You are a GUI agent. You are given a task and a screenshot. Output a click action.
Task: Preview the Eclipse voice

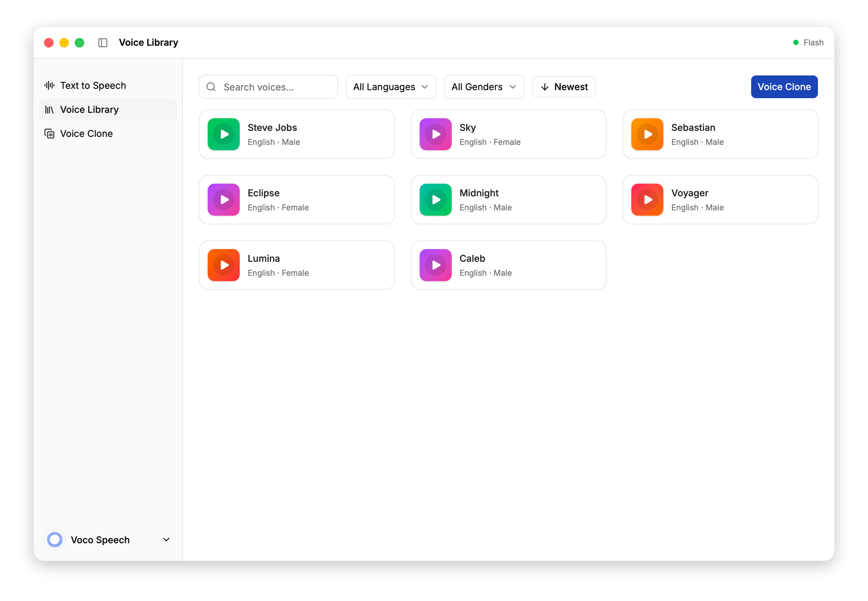tap(224, 200)
